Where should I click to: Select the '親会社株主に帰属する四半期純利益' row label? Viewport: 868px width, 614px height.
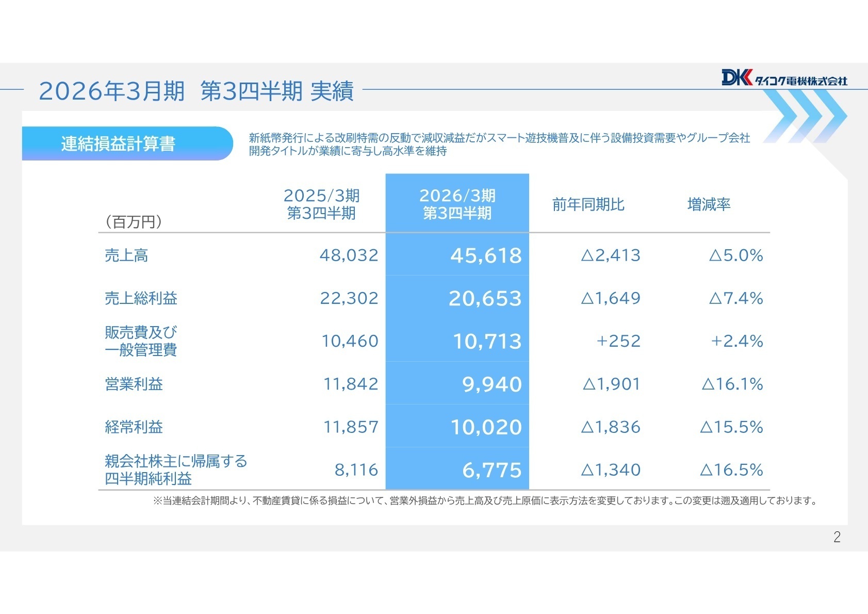tap(176, 470)
